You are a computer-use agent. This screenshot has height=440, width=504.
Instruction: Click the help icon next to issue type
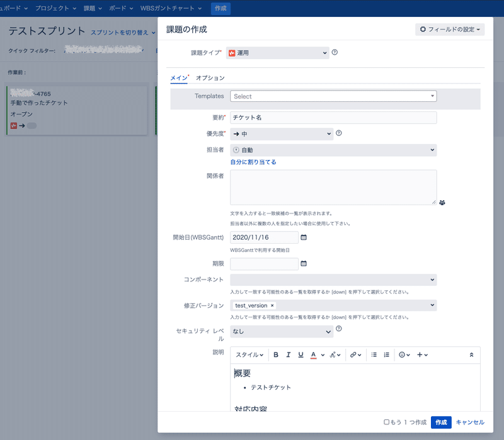[x=335, y=52]
